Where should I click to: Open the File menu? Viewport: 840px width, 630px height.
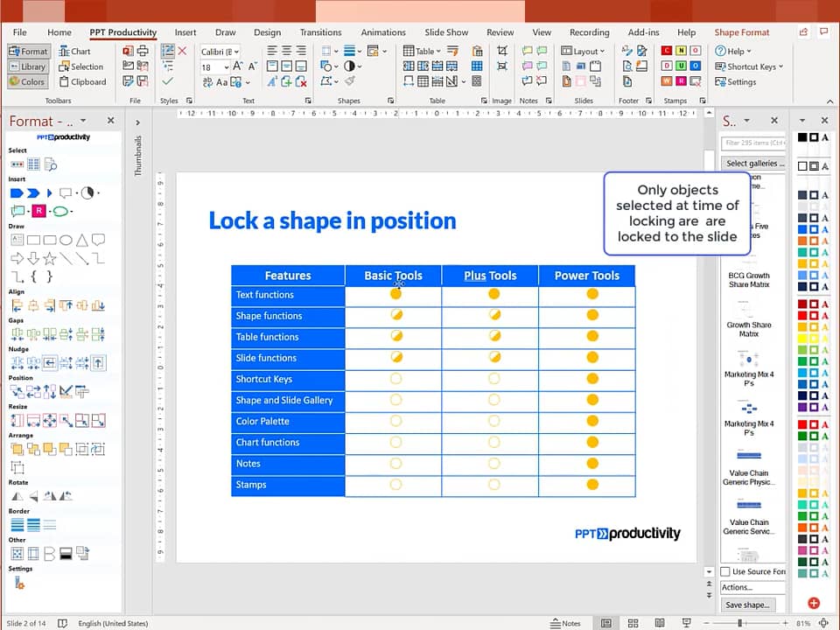pyautogui.click(x=20, y=32)
